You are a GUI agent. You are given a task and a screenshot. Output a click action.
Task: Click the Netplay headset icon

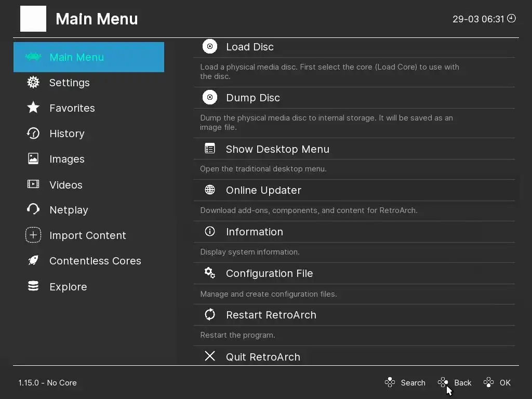coord(33,209)
